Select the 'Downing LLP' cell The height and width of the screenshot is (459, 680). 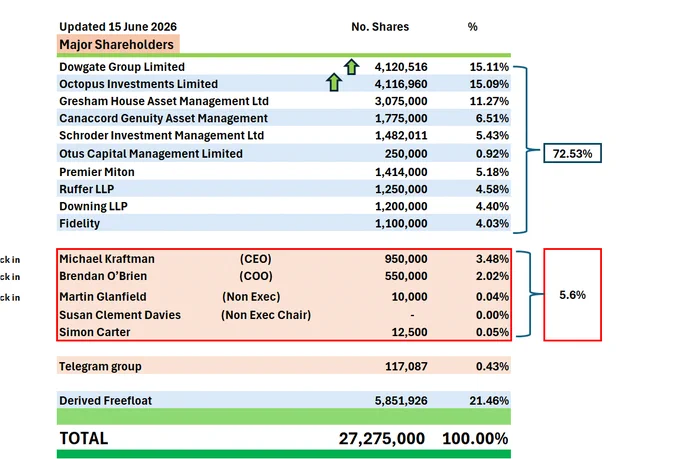click(93, 206)
